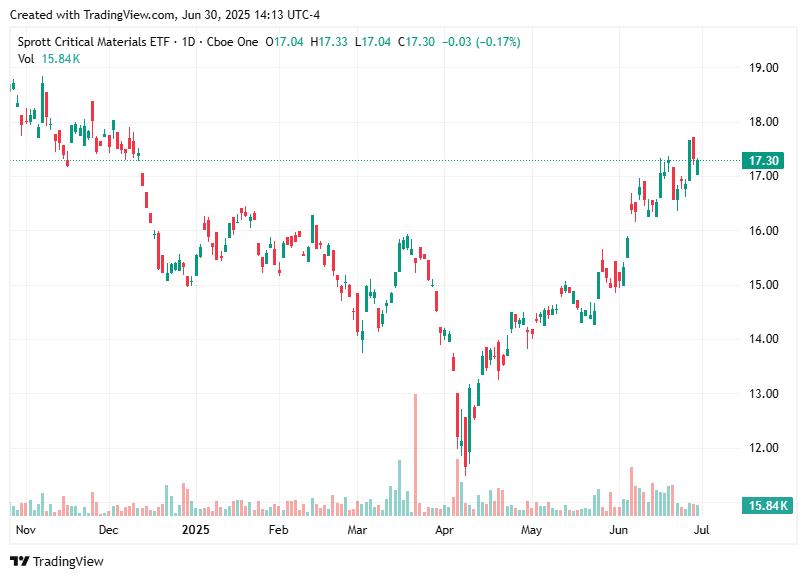
Task: Click the green 17.30 current price tag
Action: pyautogui.click(x=763, y=161)
